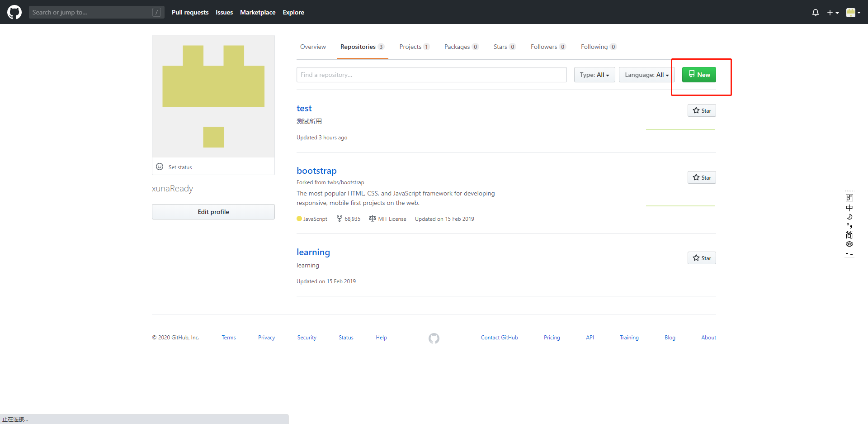
Task: Open the Packages tab
Action: [x=461, y=47]
